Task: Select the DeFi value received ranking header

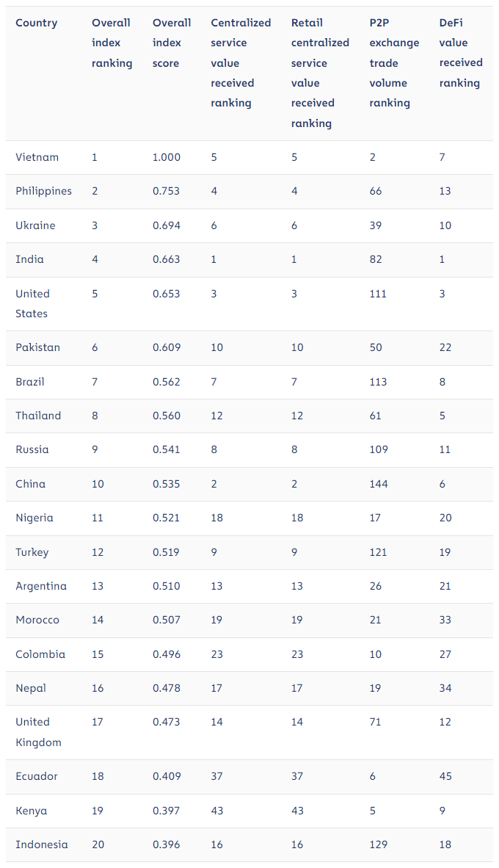Action: pyautogui.click(x=461, y=53)
